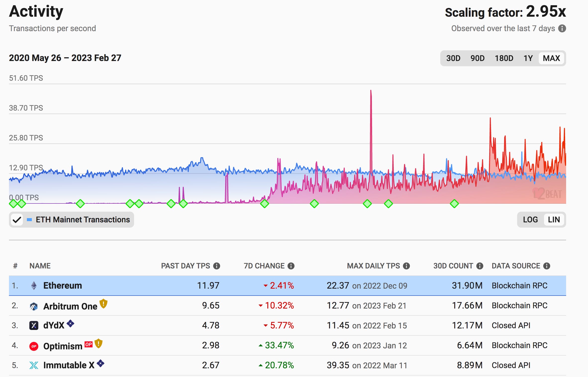
Task: Click the 7D CHANGE column header
Action: pyautogui.click(x=264, y=266)
